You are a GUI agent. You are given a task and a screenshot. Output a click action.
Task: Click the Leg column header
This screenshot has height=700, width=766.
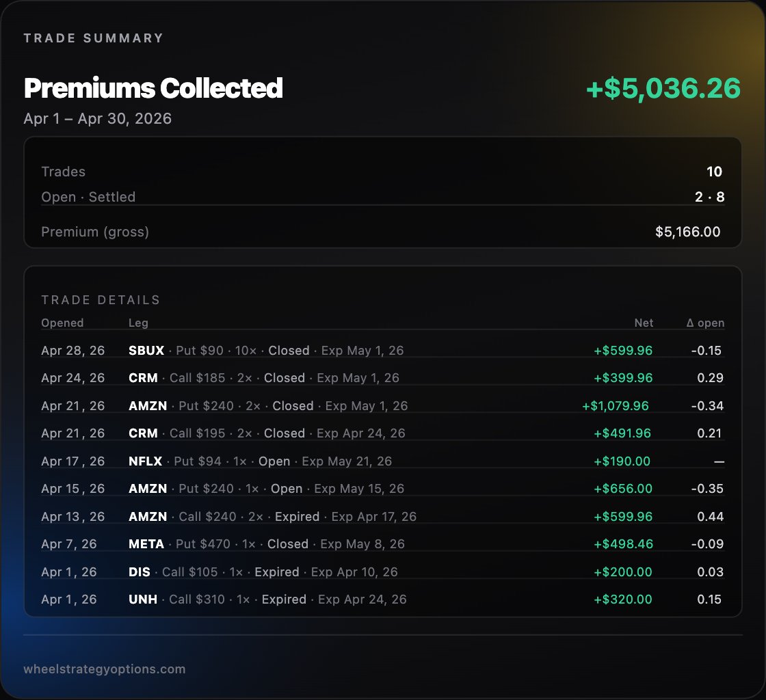(138, 323)
